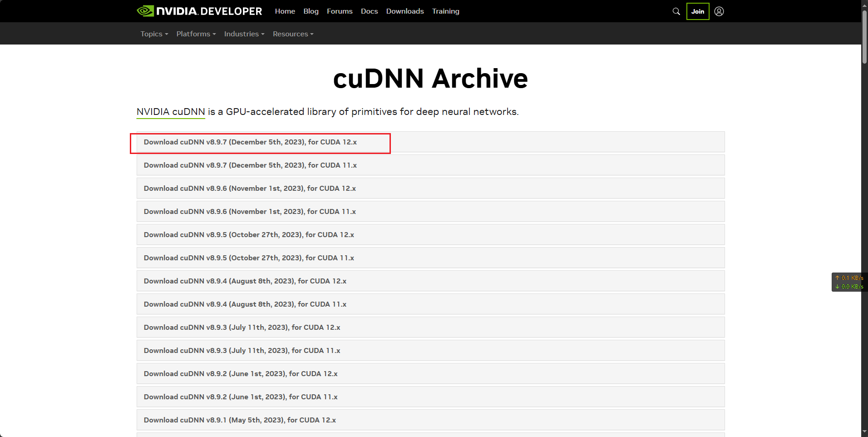Image resolution: width=868 pixels, height=437 pixels.
Task: Open Docs in the top navigation
Action: coord(369,11)
